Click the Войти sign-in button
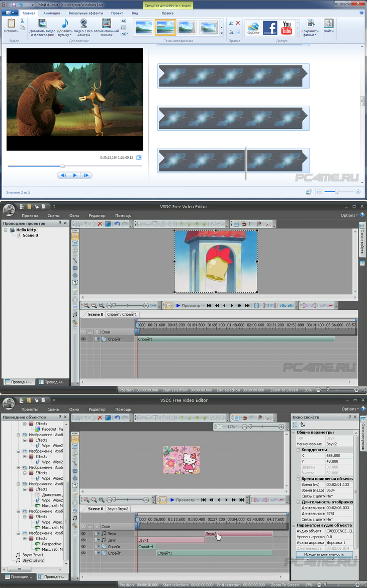Screen dimensions: 367x588 pos(329,26)
